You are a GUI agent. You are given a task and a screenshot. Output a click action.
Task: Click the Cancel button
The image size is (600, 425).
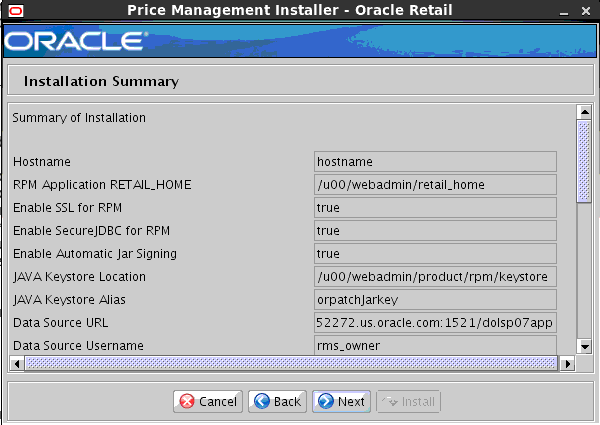tap(208, 402)
